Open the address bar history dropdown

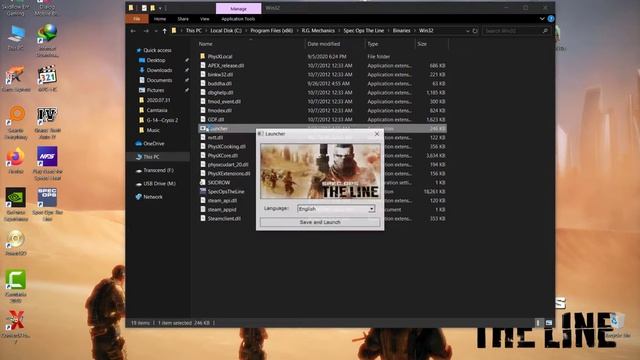pyautogui.click(x=467, y=31)
